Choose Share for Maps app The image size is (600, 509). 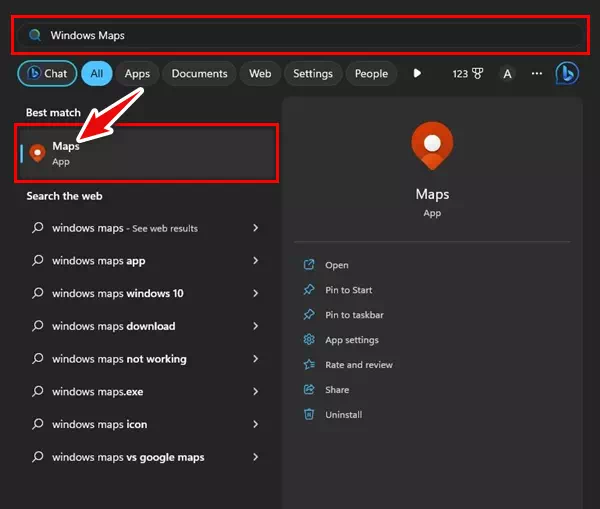(337, 390)
